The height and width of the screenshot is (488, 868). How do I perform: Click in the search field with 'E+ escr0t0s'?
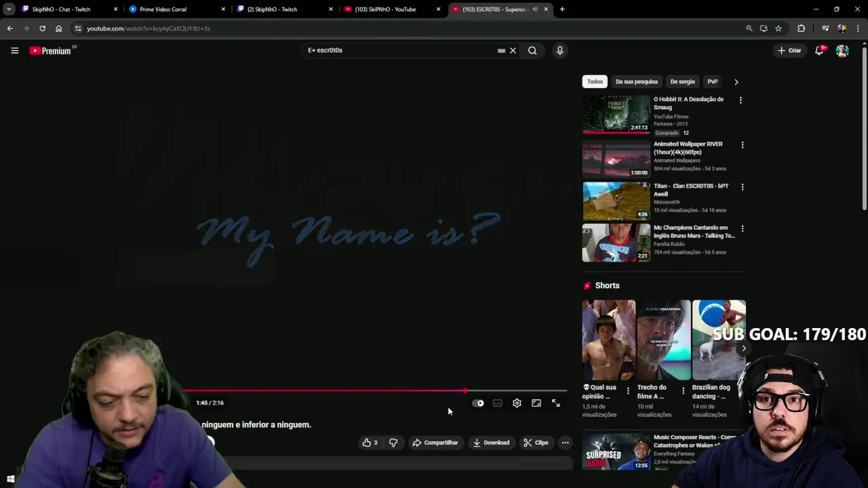[400, 50]
